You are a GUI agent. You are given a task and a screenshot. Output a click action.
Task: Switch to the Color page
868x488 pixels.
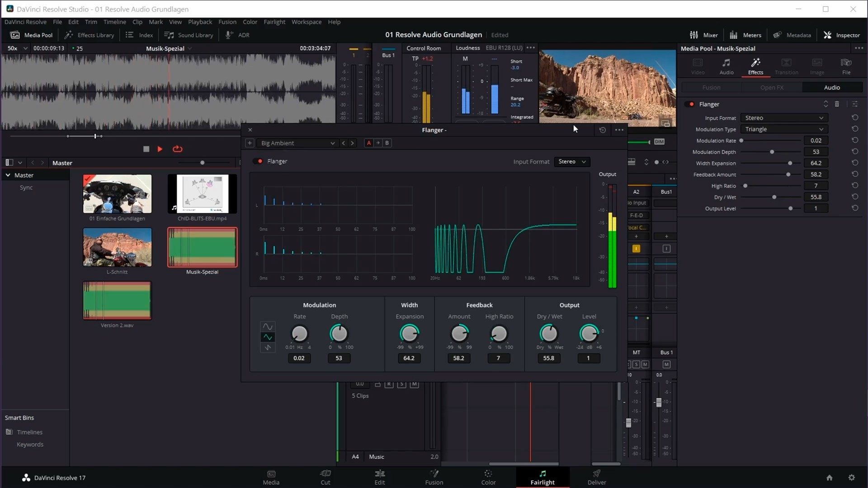click(488, 477)
